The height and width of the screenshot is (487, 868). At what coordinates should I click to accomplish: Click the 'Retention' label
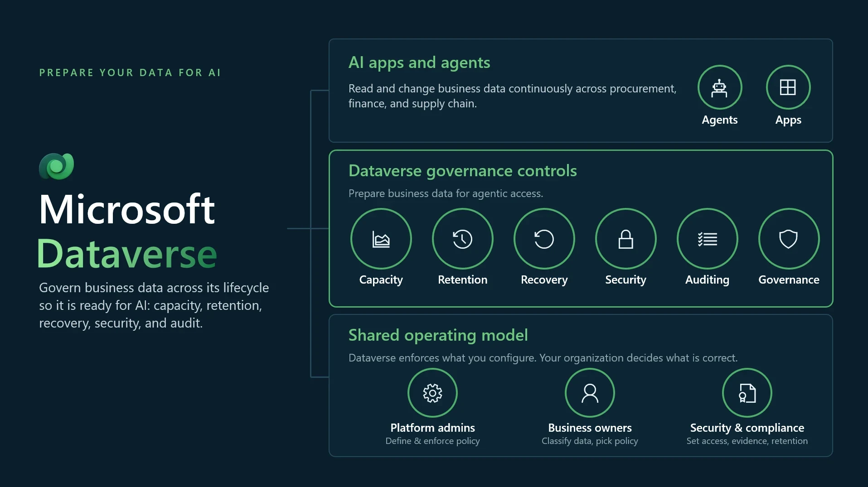tap(462, 280)
